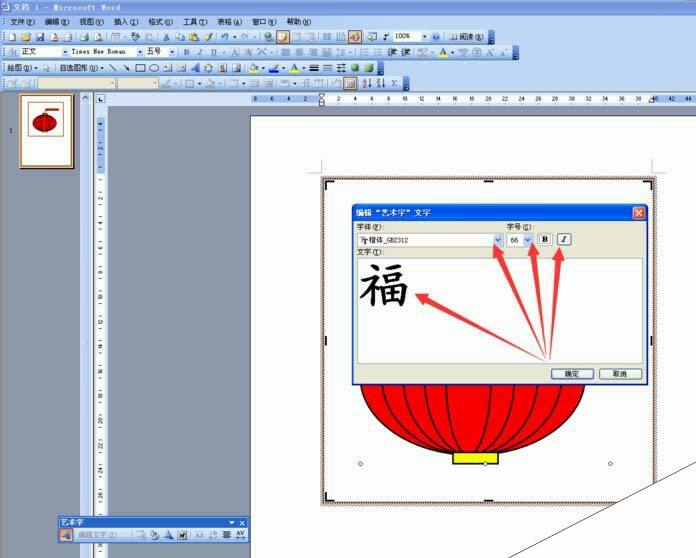The image size is (696, 558).
Task: Click the Save icon in the toolbar
Action: tap(40, 37)
